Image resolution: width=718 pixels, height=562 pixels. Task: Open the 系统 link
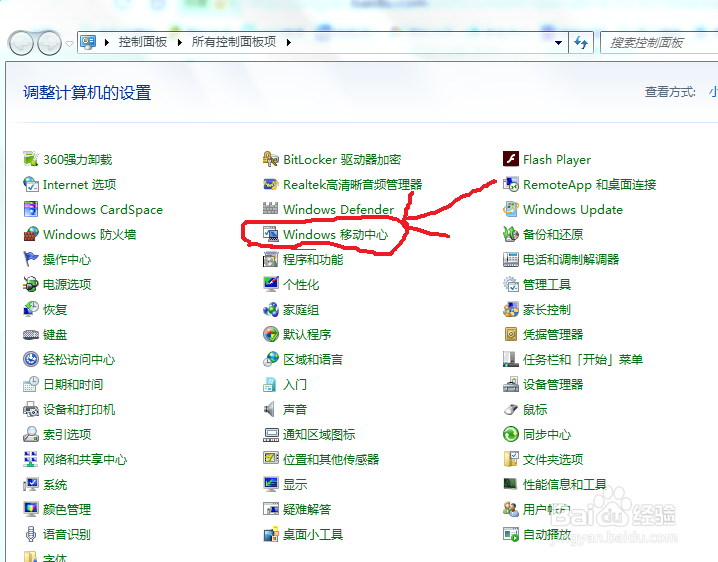[x=55, y=484]
